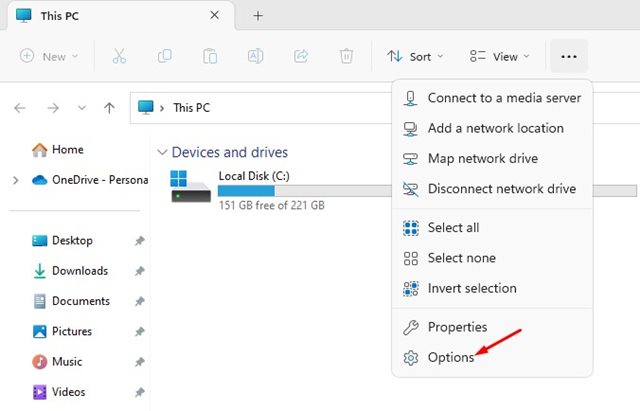Click the monitor icon in address bar
Viewport: 640px width, 411px height.
pyautogui.click(x=146, y=107)
